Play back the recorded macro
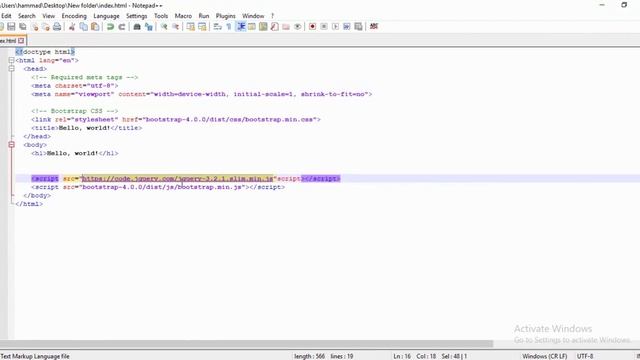This screenshot has height=360, width=640. (335, 27)
